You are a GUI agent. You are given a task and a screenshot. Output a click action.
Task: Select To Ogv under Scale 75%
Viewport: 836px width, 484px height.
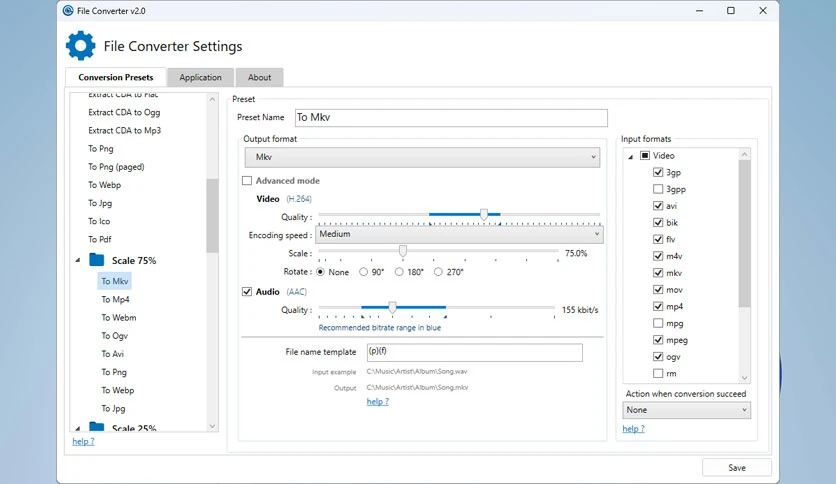tap(115, 336)
